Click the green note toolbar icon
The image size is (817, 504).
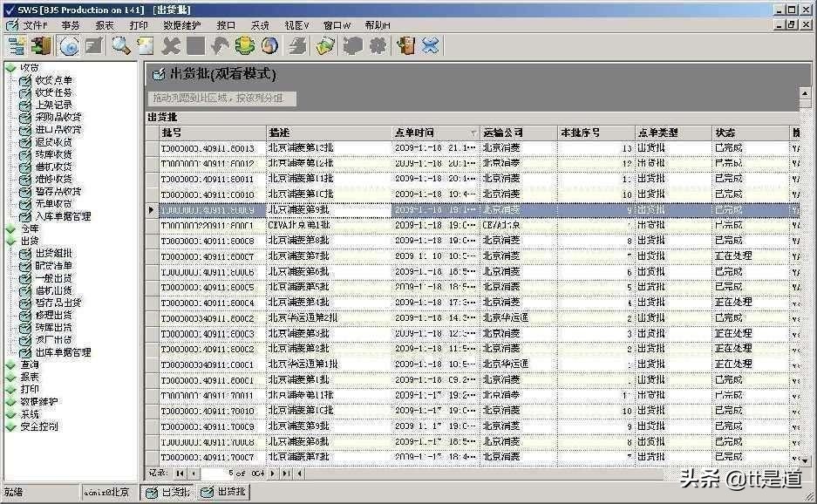325,46
